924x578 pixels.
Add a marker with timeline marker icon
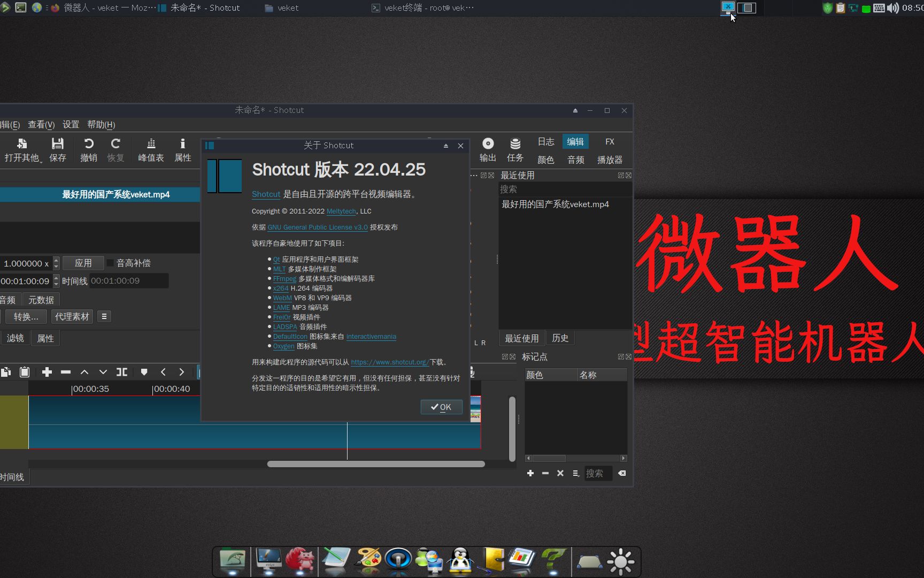click(x=144, y=372)
